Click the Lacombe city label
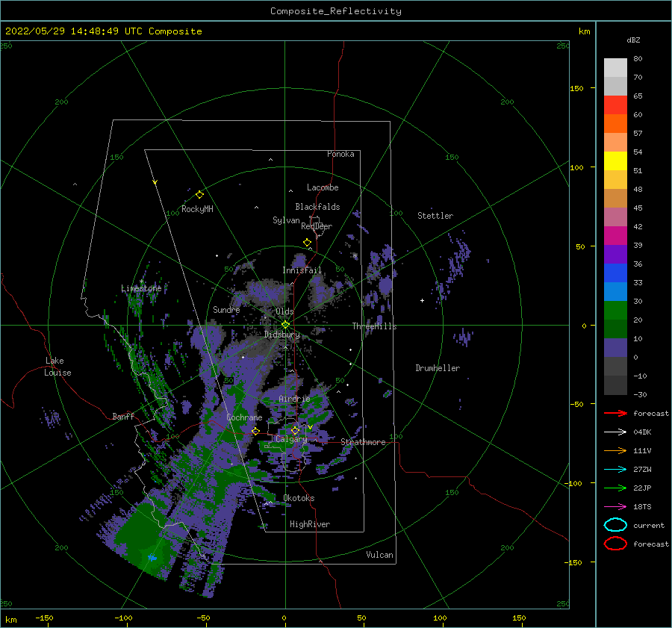This screenshot has height=628, width=672. pos(323,187)
